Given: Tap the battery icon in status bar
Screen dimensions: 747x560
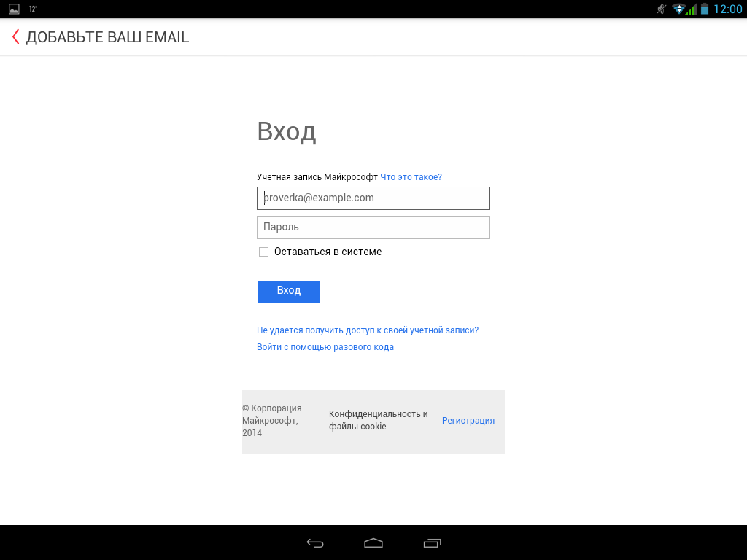Looking at the screenshot, I should pos(705,9).
